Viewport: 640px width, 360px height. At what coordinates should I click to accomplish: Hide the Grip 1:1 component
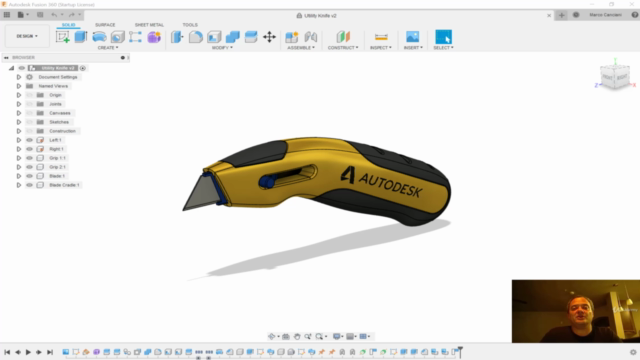[x=29, y=158]
